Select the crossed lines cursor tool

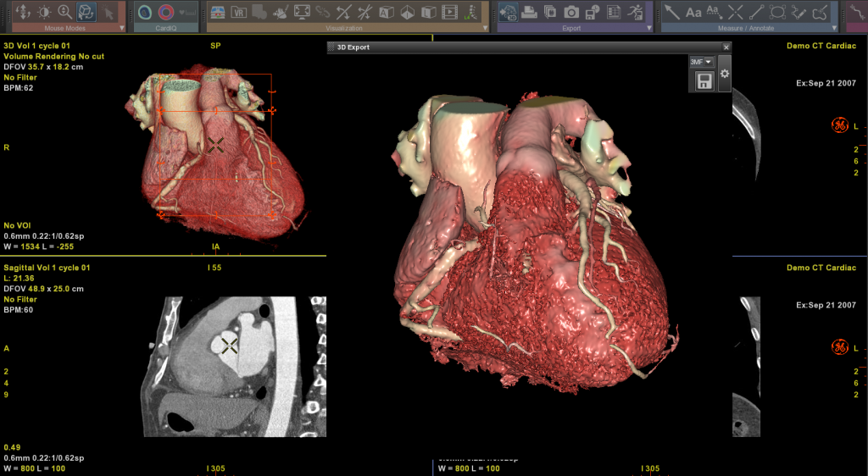coord(736,12)
